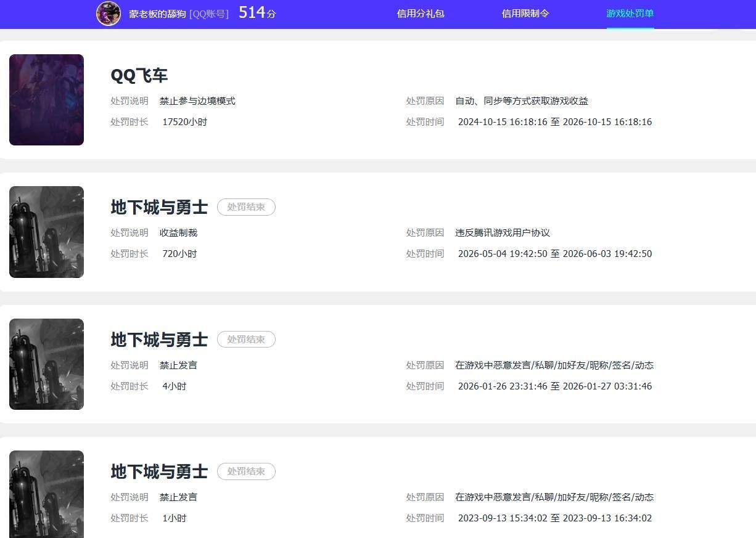
Task: Click time range starting 2024-10-15 16:18:16
Action: (x=555, y=122)
